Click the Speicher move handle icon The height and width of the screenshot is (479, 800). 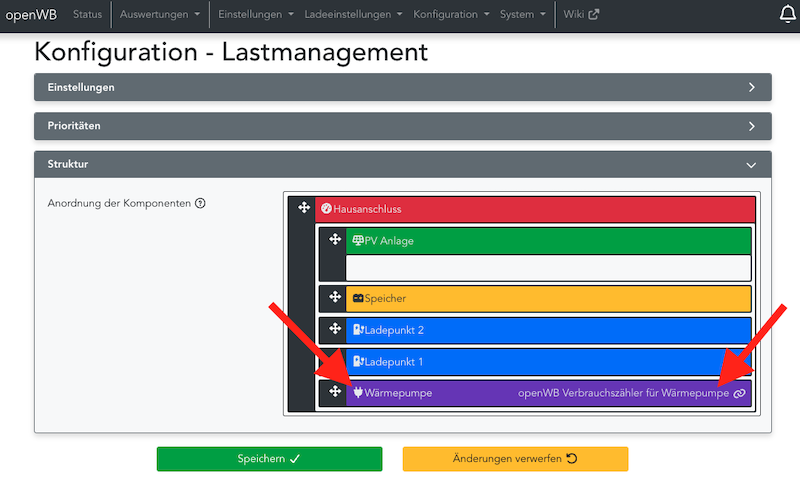(335, 297)
